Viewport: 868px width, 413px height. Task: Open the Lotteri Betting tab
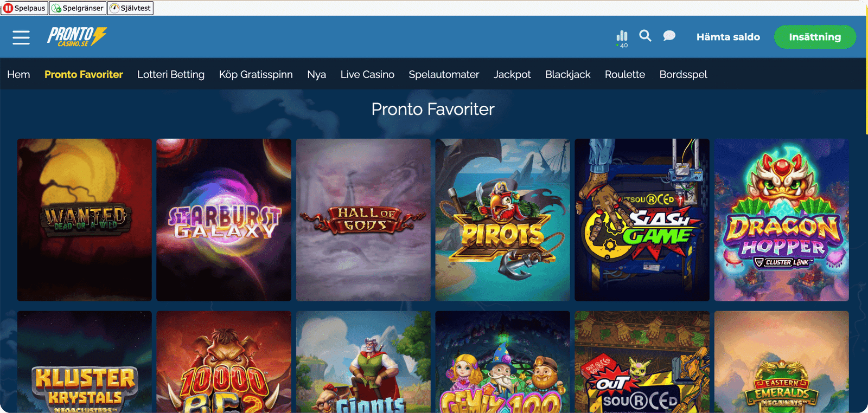(171, 74)
